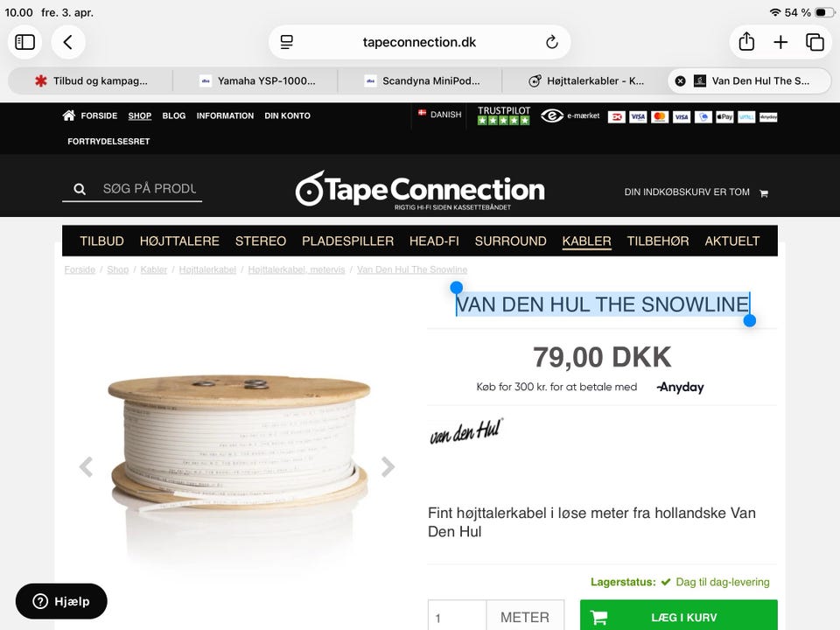Open the KABLER category menu
Image resolution: width=840 pixels, height=630 pixels.
pos(586,241)
